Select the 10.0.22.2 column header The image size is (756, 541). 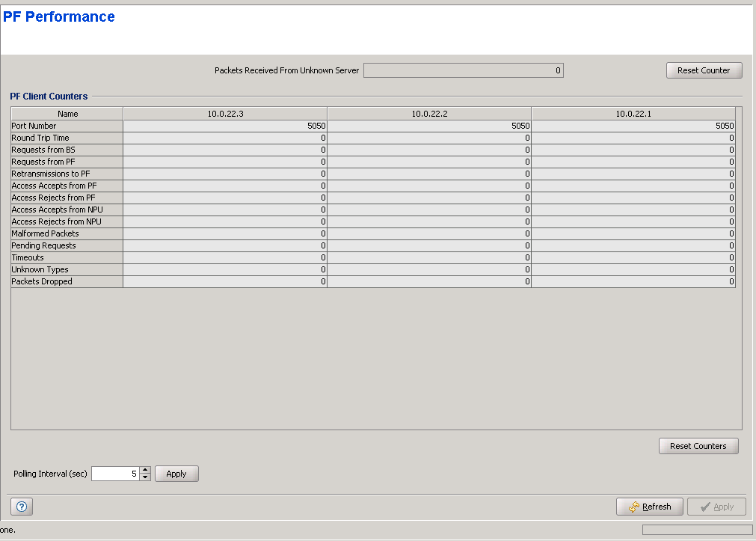pos(428,114)
